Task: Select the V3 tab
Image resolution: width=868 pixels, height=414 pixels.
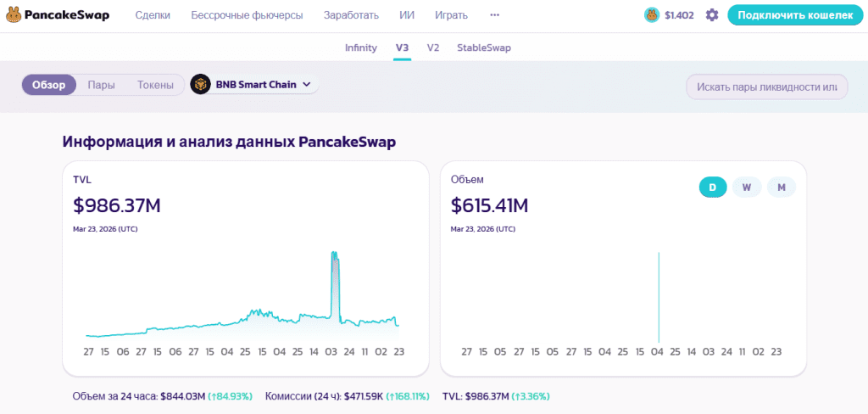Action: pyautogui.click(x=402, y=48)
